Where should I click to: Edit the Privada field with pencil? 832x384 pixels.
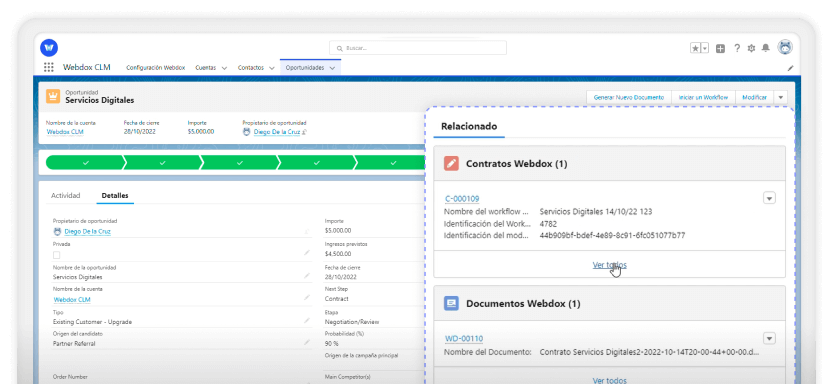pos(307,253)
